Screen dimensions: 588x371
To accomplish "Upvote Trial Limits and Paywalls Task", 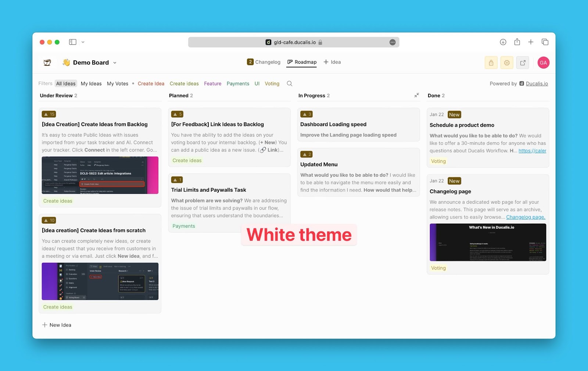I will pyautogui.click(x=177, y=180).
